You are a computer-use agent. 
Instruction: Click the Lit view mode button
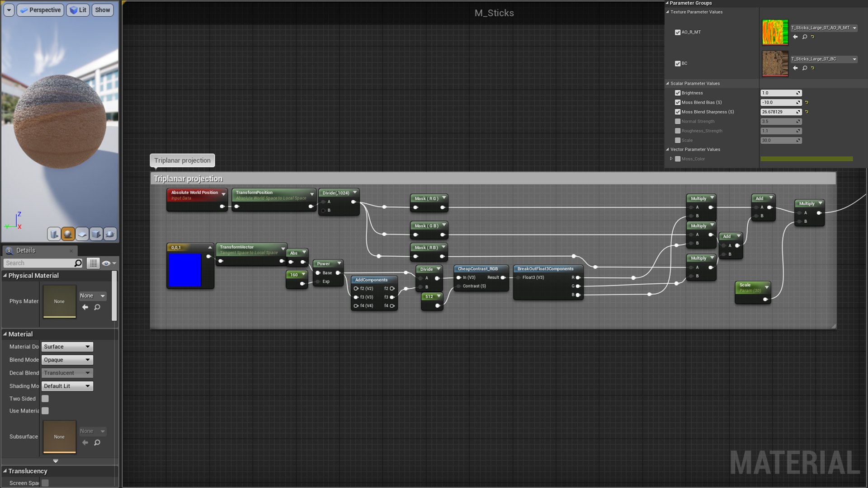(78, 10)
